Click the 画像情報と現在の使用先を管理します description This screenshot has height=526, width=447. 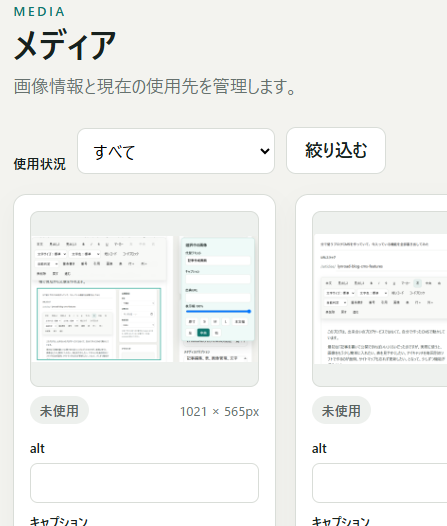[x=155, y=87]
